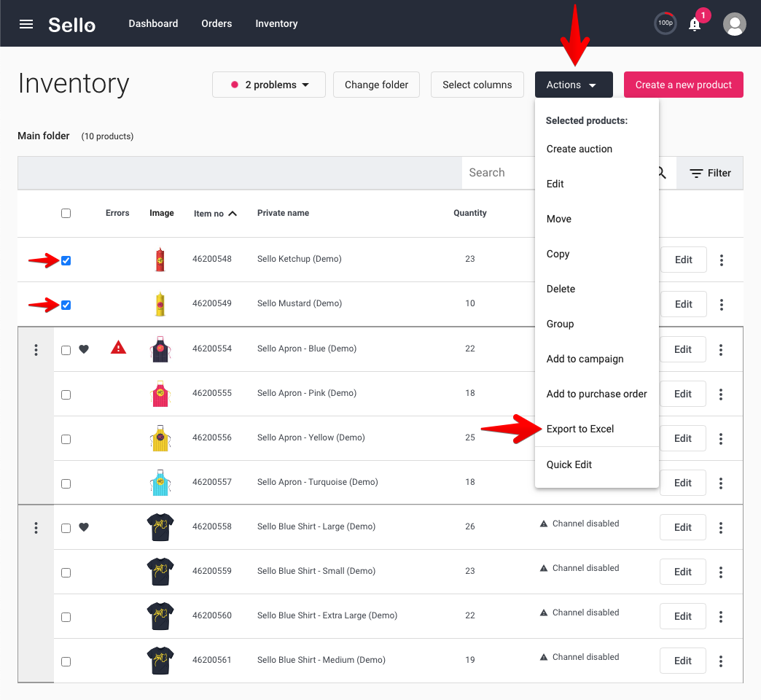The image size is (761, 700).
Task: Select the Sello Apron Turquoise checkbox
Action: point(66,483)
